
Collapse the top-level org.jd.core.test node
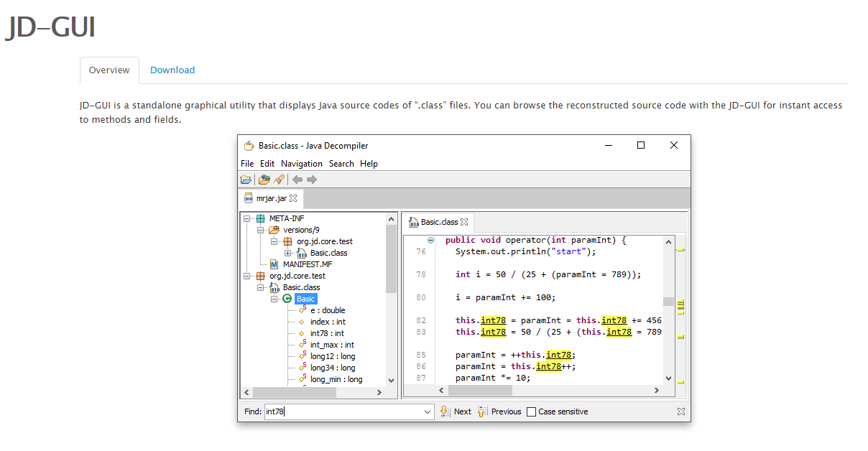[247, 276]
